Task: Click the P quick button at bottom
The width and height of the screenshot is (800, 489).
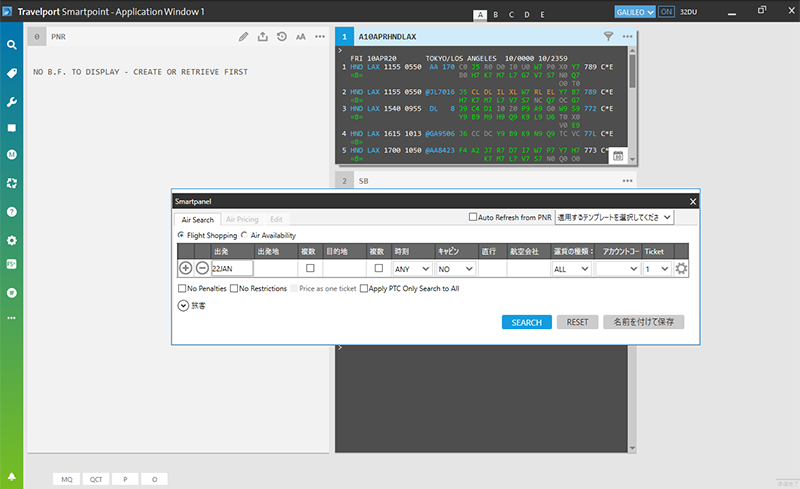Action: pos(125,479)
